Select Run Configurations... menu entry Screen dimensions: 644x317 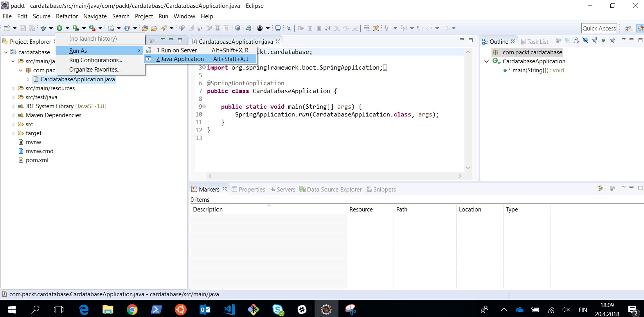[95, 60]
